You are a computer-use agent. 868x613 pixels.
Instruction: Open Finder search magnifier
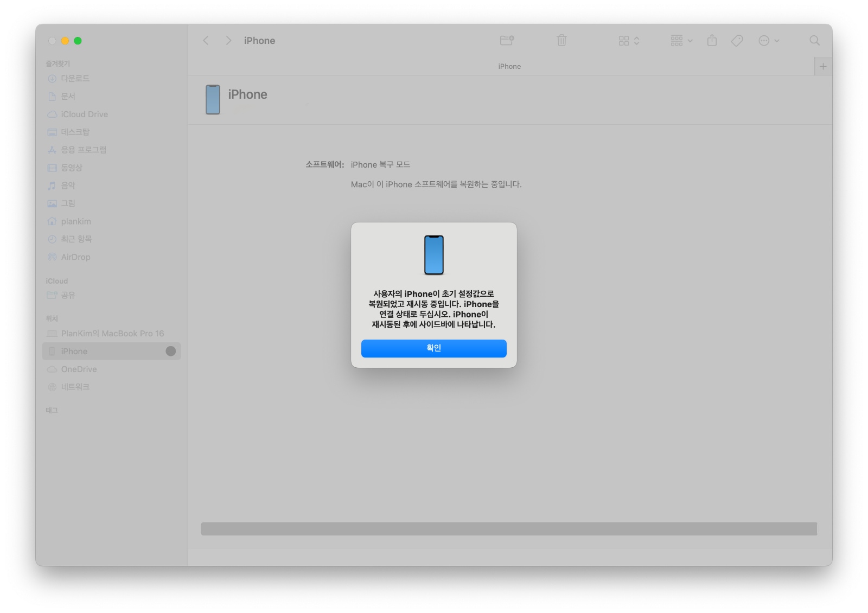coord(814,41)
